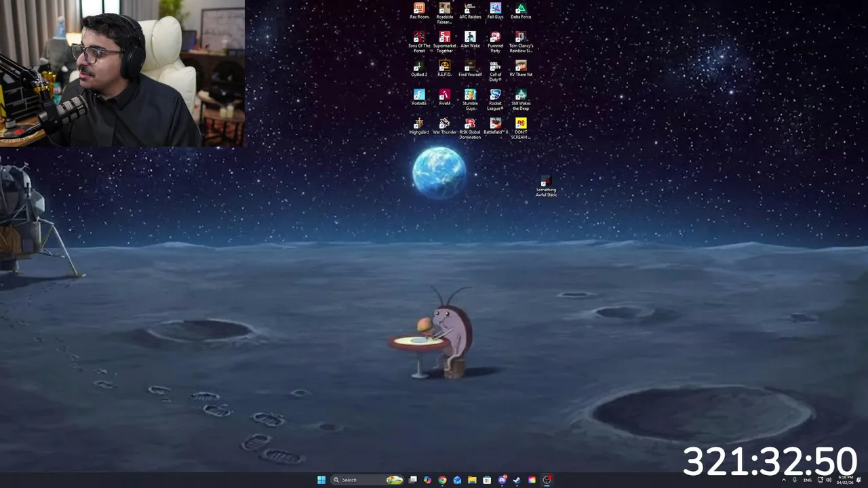
Task: Open the colorful square app in taskbar
Action: pos(532,480)
